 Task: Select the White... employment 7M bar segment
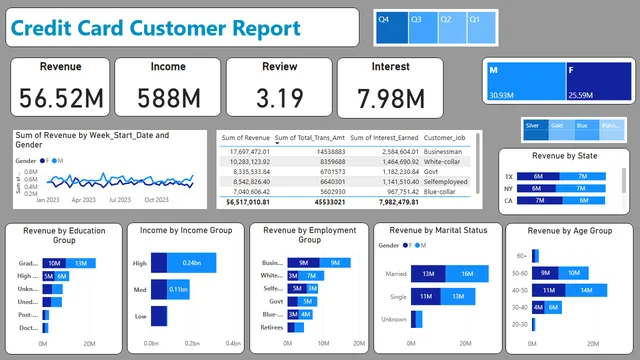(311, 276)
